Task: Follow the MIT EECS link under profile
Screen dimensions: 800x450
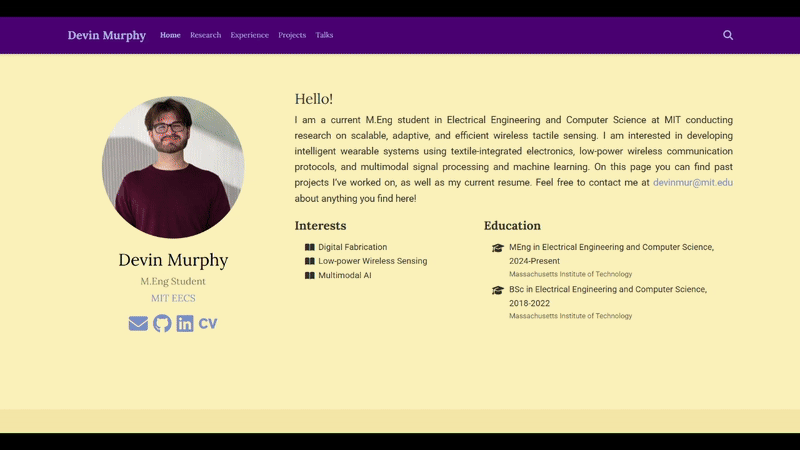Action: [173, 298]
